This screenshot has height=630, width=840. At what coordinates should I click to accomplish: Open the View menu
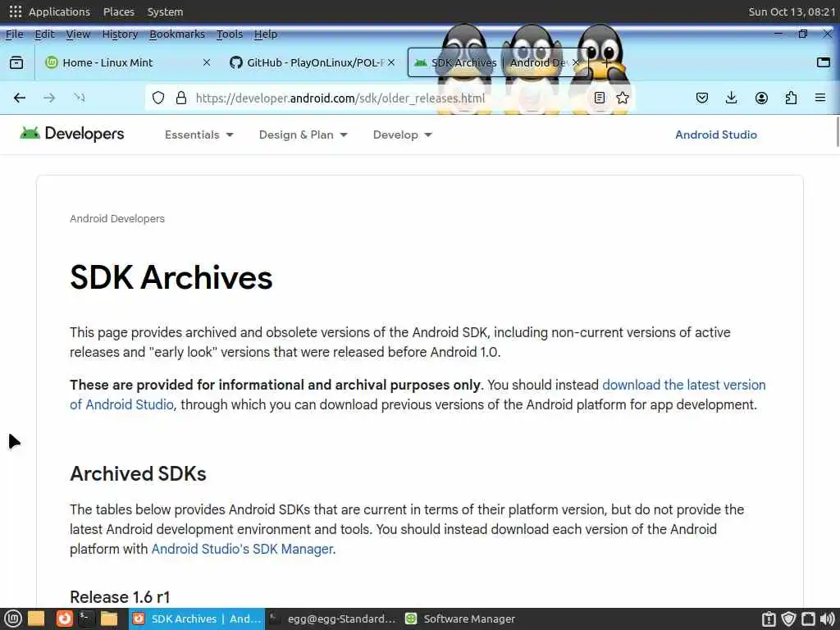(x=78, y=34)
